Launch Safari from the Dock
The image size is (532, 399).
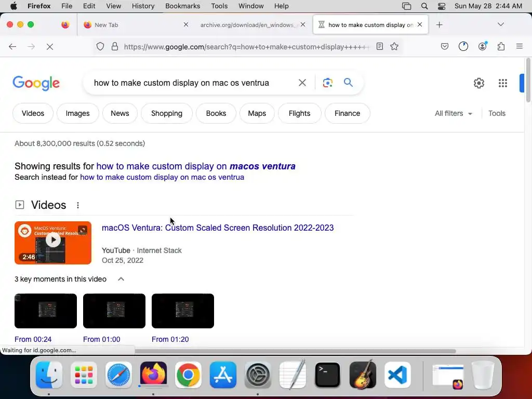point(118,375)
